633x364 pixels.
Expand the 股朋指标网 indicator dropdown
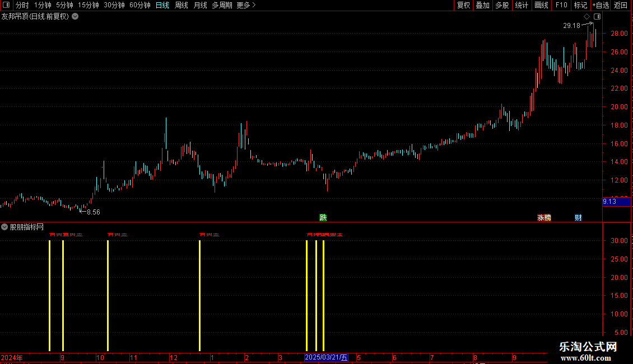click(4, 227)
